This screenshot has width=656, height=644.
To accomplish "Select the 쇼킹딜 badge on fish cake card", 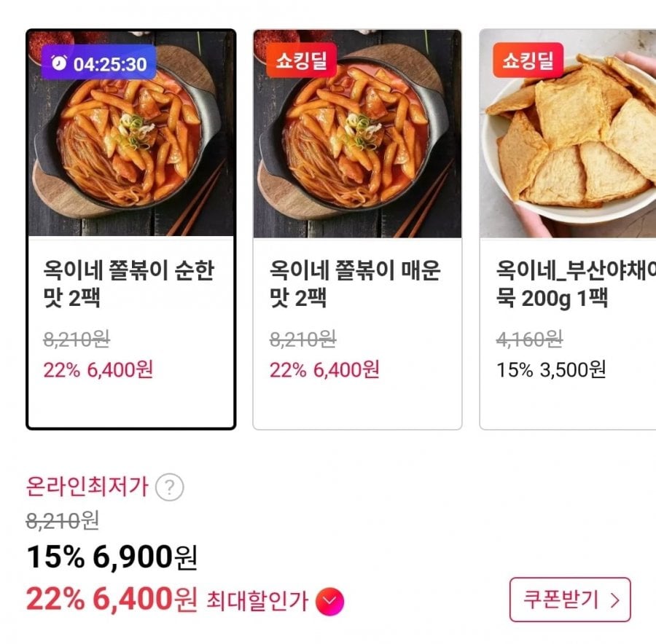I will (x=528, y=60).
